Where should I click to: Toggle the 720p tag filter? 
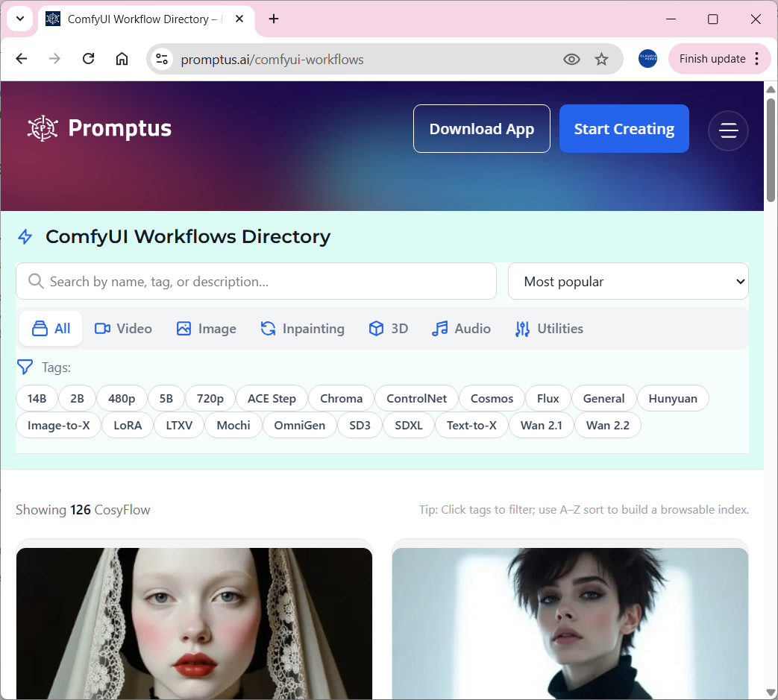pyautogui.click(x=210, y=398)
